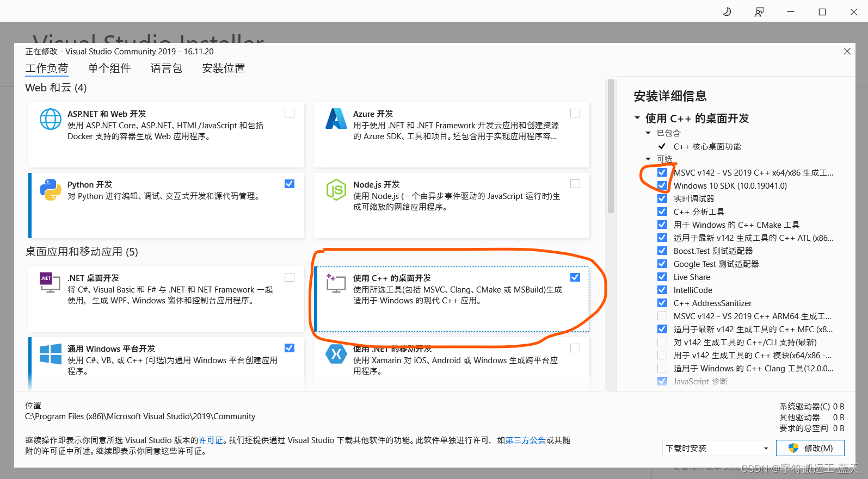The image size is (868, 479).
Task: Switch to the 单个组件 tab
Action: point(109,68)
